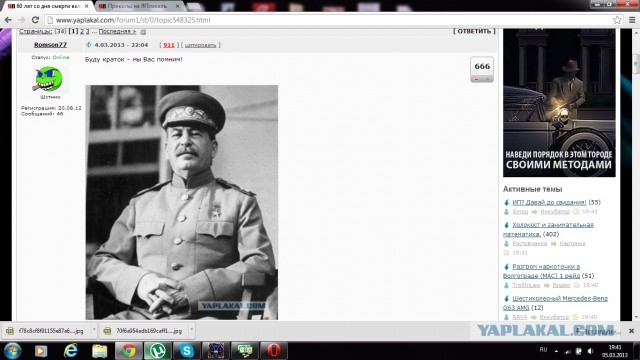640x360 pixels.
Task: Open the downloaded 70f6a954adb169caff1 jpg file
Action: click(143, 331)
